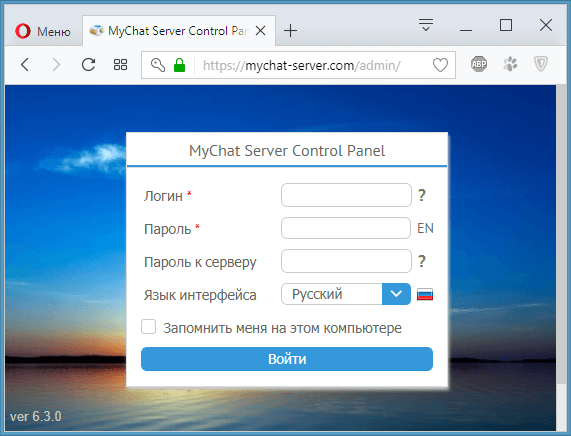Maximize the Opera browser window
Viewport: 571px width, 436px height.
click(x=505, y=25)
